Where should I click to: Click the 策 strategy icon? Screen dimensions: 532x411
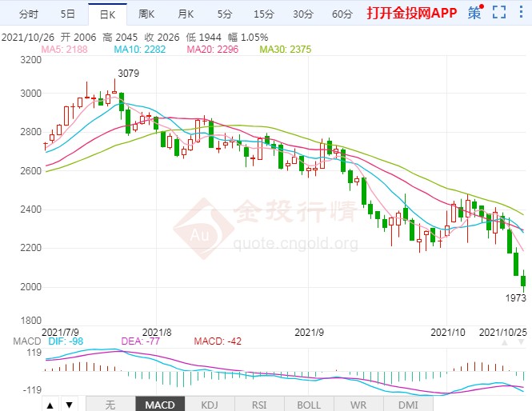[x=475, y=13]
